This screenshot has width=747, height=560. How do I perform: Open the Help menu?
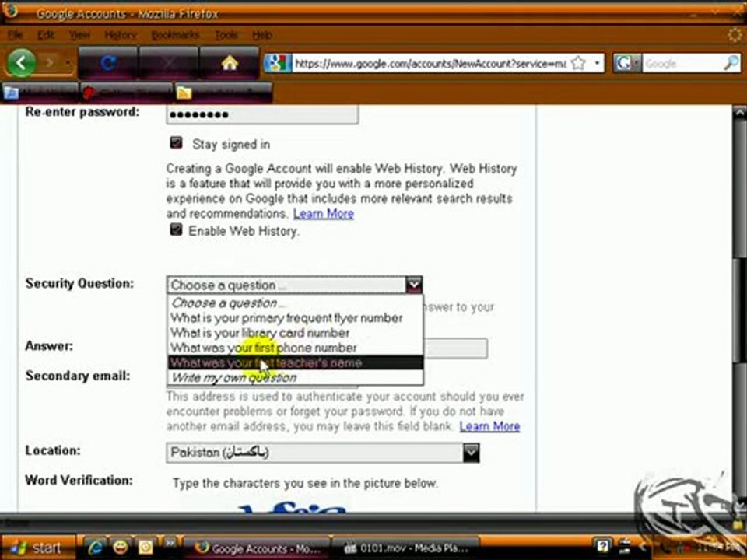coord(262,35)
